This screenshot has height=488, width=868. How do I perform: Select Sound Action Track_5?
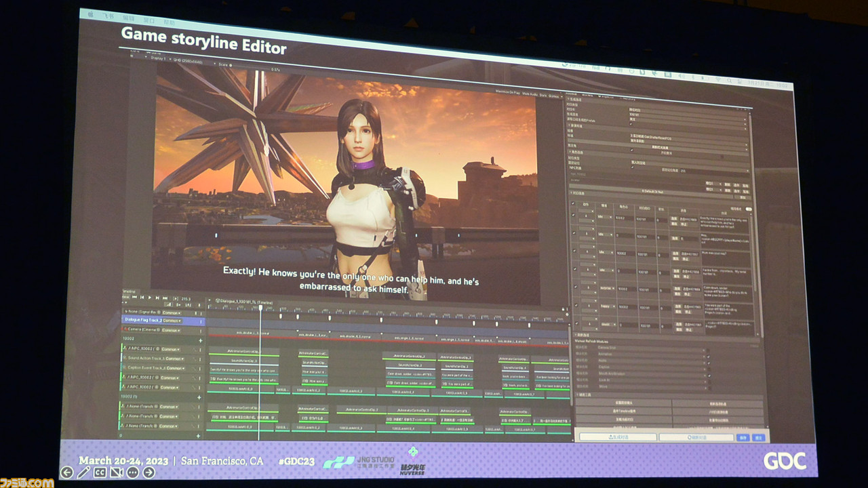coord(163,359)
